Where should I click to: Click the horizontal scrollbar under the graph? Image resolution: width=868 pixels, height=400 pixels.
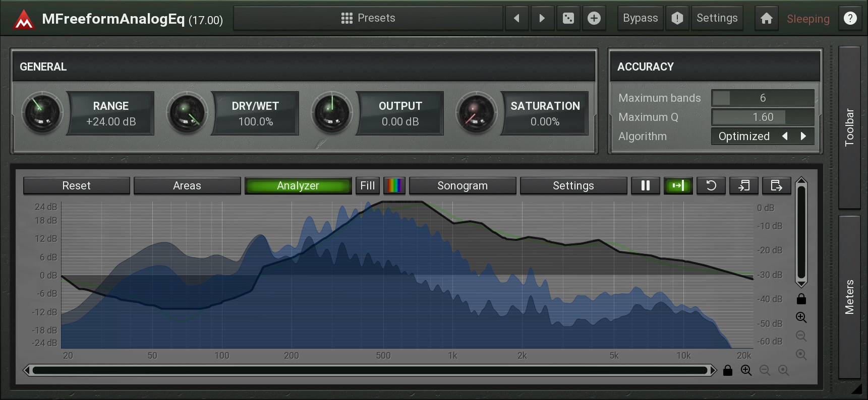[369, 371]
